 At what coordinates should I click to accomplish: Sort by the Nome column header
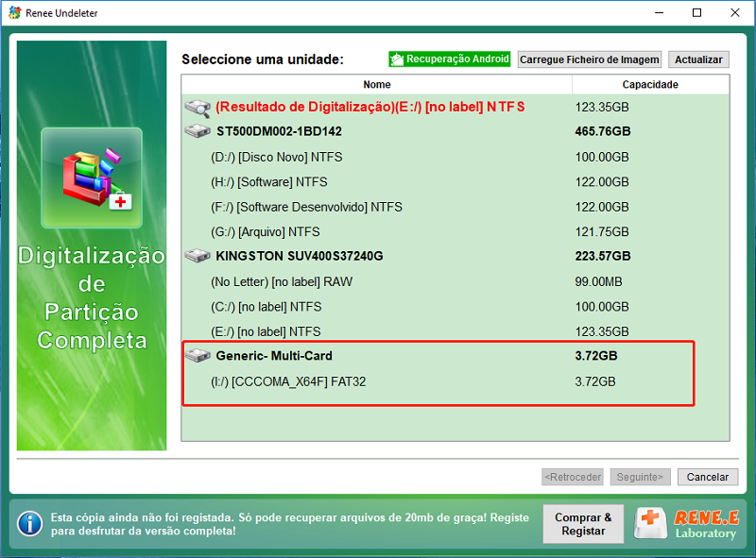click(376, 84)
